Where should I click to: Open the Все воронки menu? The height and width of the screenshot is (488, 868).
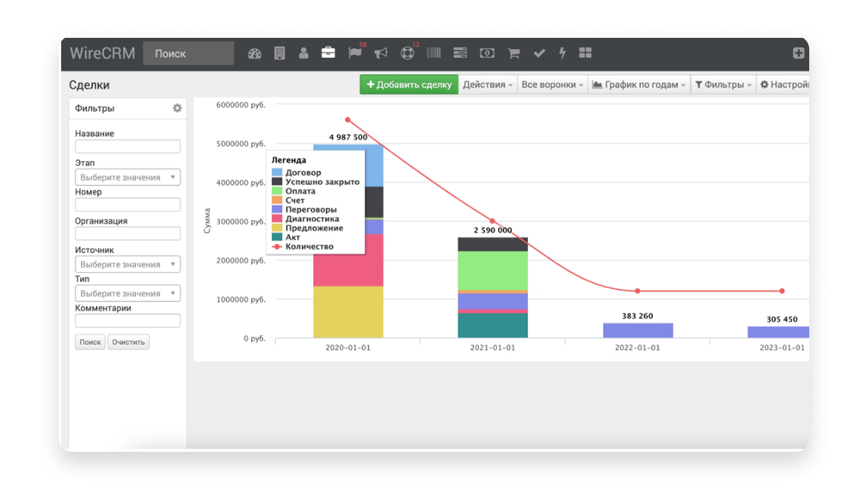coord(552,84)
